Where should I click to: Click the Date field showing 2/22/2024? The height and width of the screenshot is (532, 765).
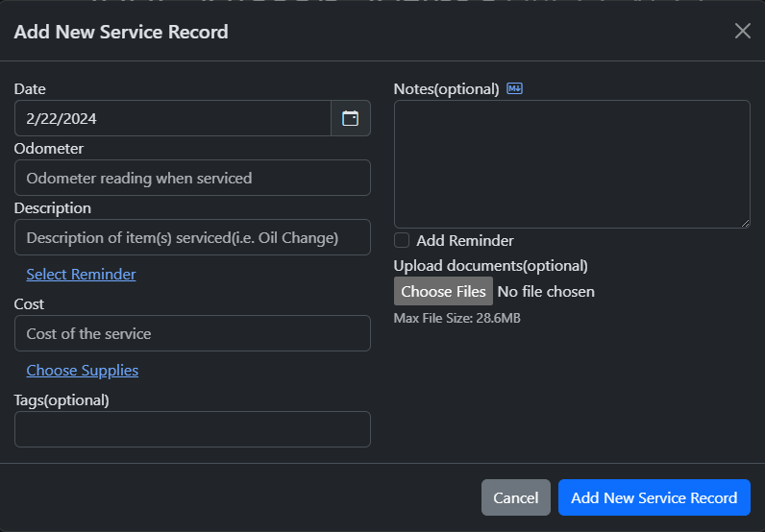click(x=173, y=118)
